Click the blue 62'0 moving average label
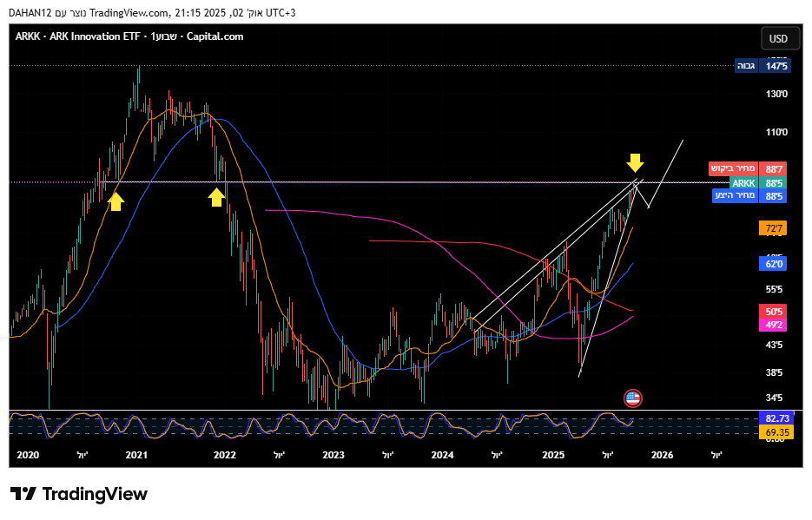This screenshot has height=520, width=812. tap(773, 264)
